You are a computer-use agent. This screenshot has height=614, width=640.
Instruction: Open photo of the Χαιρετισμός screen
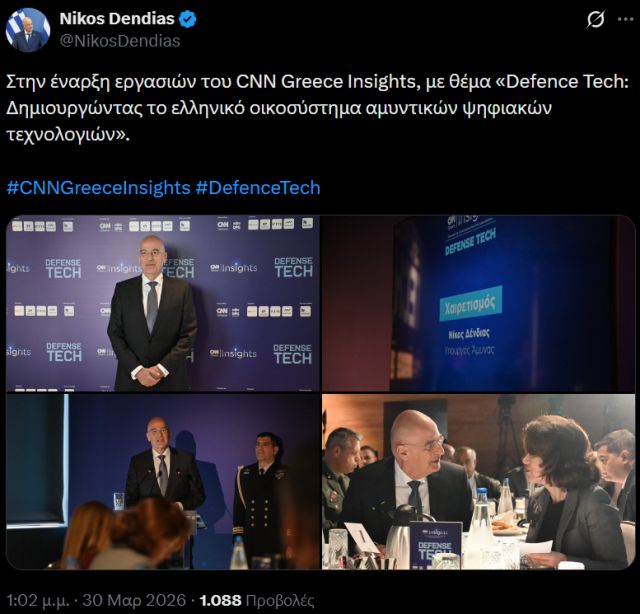478,303
